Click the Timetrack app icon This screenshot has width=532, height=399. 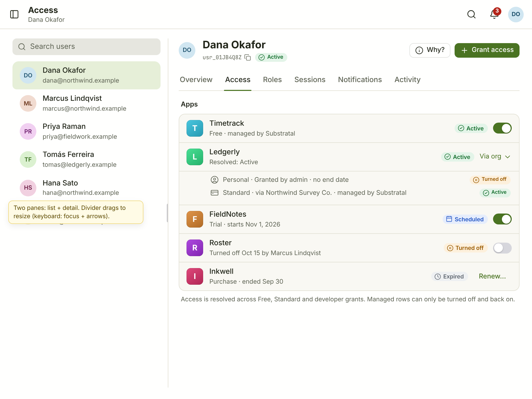tap(195, 128)
